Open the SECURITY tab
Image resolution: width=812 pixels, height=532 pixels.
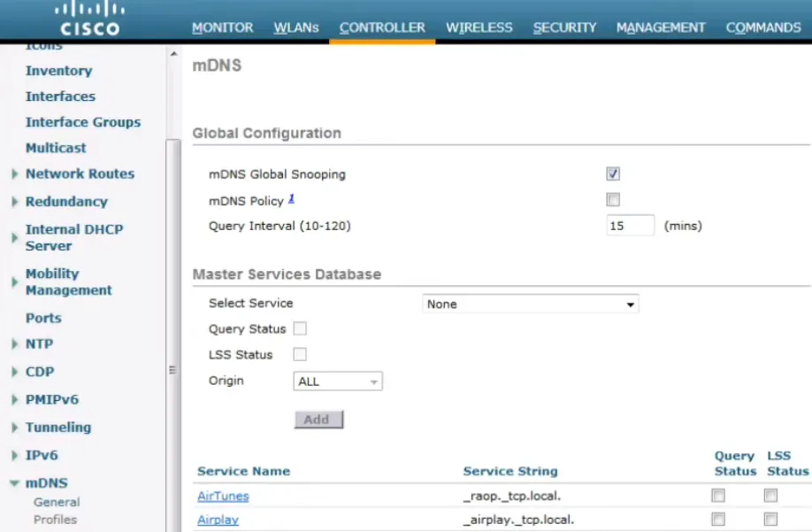[x=563, y=27]
